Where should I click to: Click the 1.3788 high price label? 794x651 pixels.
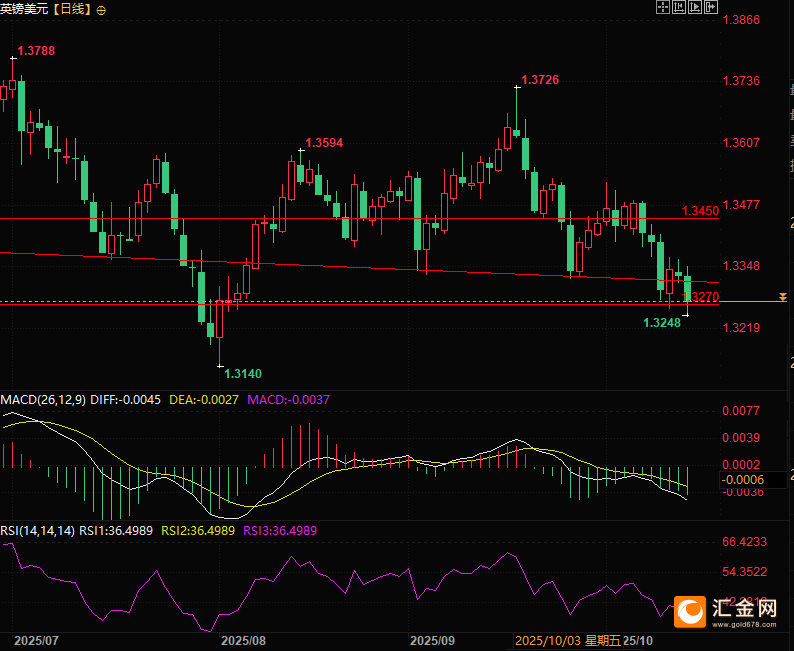[36, 51]
